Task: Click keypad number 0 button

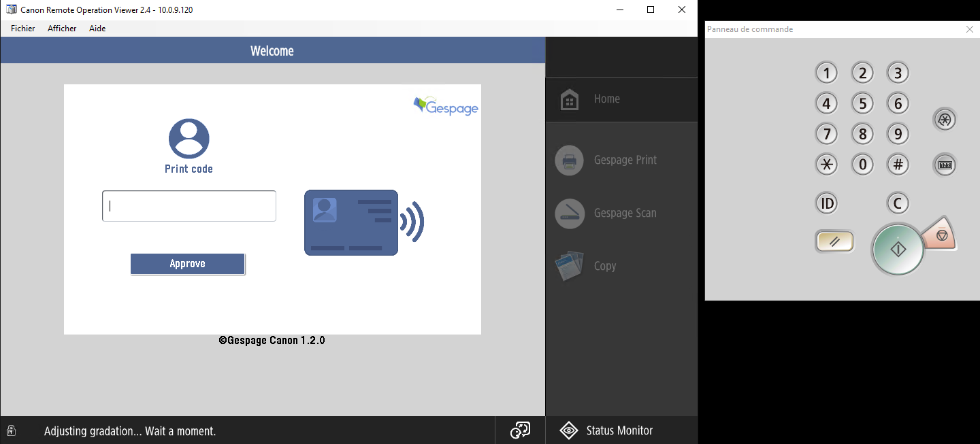Action: pyautogui.click(x=862, y=165)
